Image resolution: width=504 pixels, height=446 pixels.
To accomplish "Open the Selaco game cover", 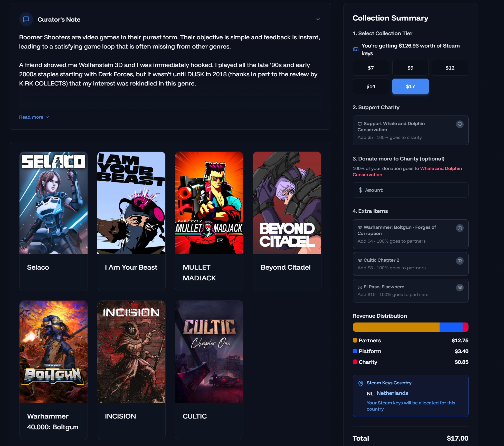I will pos(53,203).
